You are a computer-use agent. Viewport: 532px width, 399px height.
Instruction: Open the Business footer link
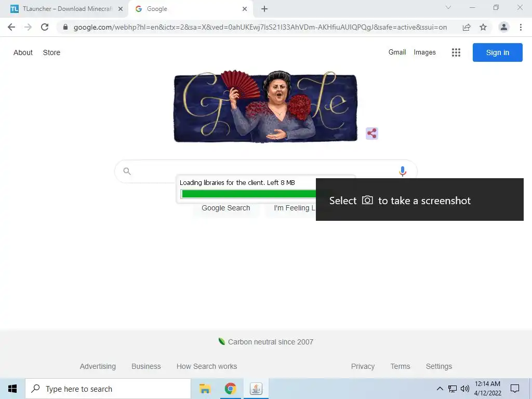[x=146, y=366]
